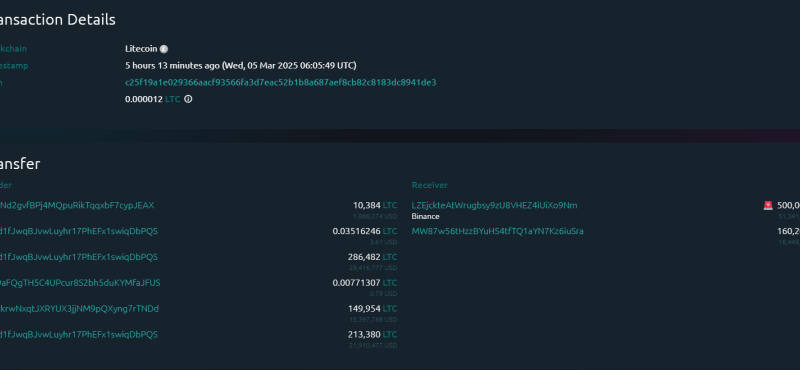
Task: Click the value 29,416,777 USD
Action: tap(373, 268)
